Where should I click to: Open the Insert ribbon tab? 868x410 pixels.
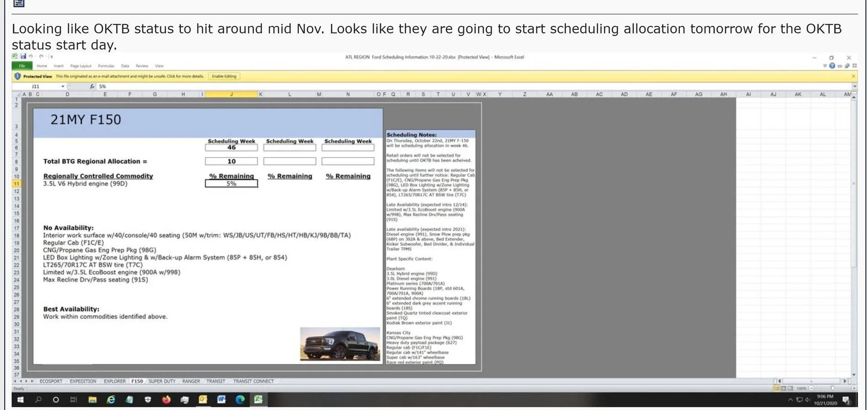click(59, 66)
